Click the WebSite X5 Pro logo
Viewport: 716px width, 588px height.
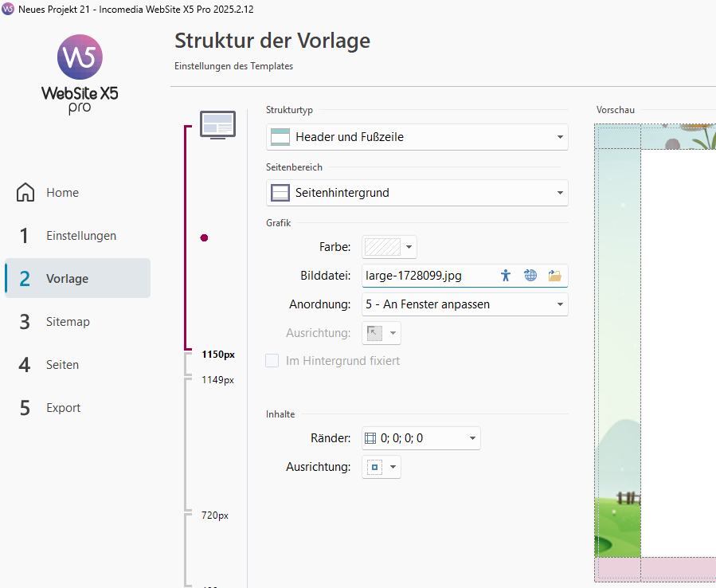click(x=80, y=73)
